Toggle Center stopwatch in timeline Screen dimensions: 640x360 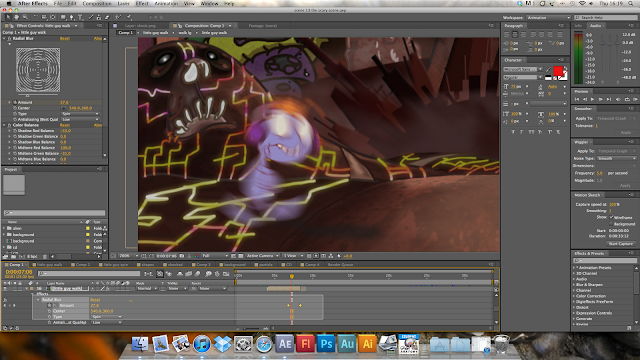coord(49,311)
